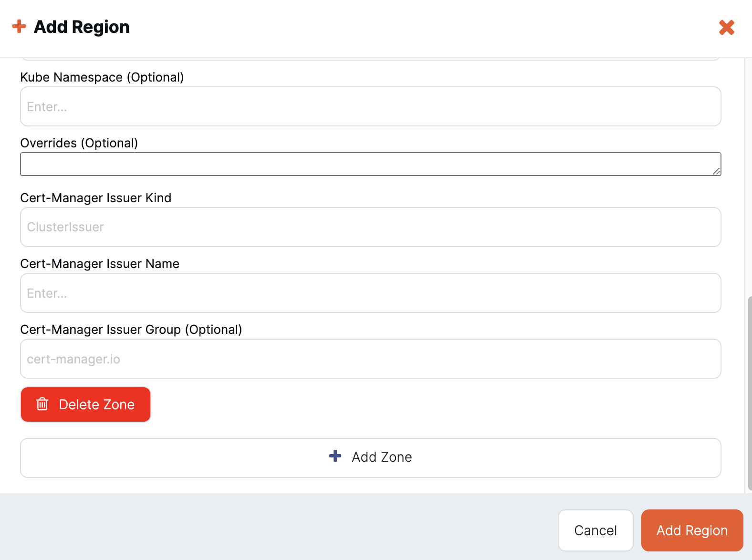Submit with the orange Add Region button

691,530
